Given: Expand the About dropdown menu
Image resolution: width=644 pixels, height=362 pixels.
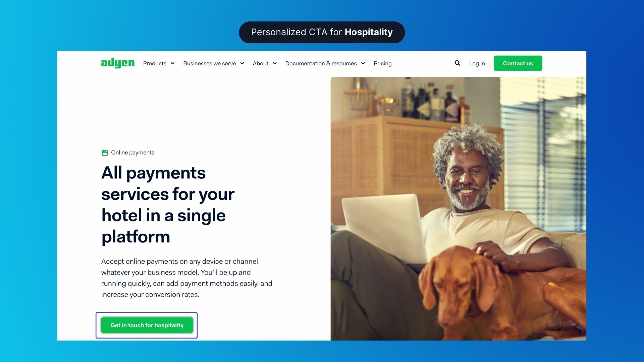Looking at the screenshot, I should (x=265, y=63).
